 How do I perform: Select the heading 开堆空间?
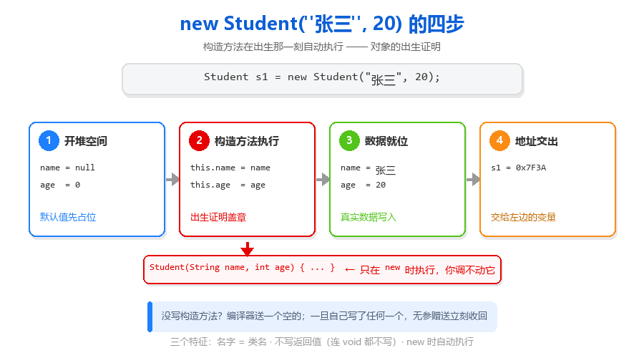click(86, 141)
